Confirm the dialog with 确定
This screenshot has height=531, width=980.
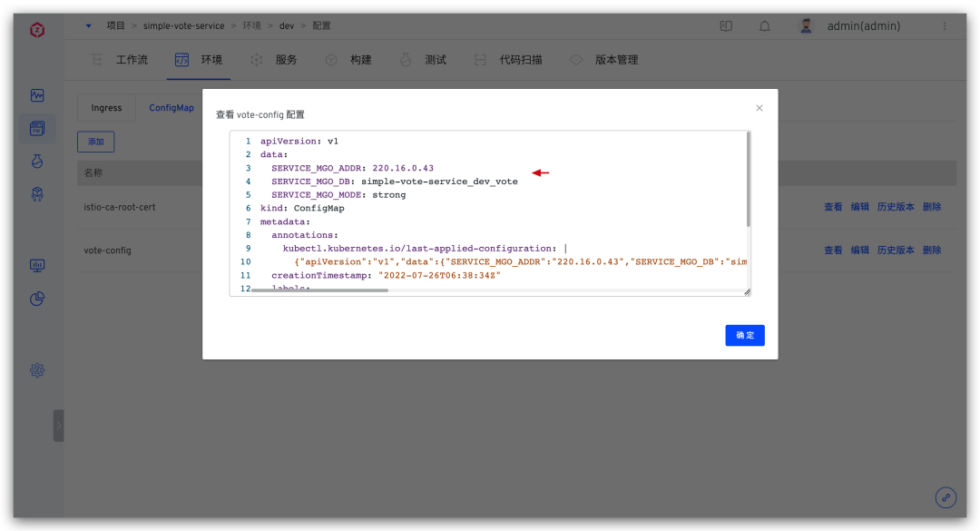point(744,335)
